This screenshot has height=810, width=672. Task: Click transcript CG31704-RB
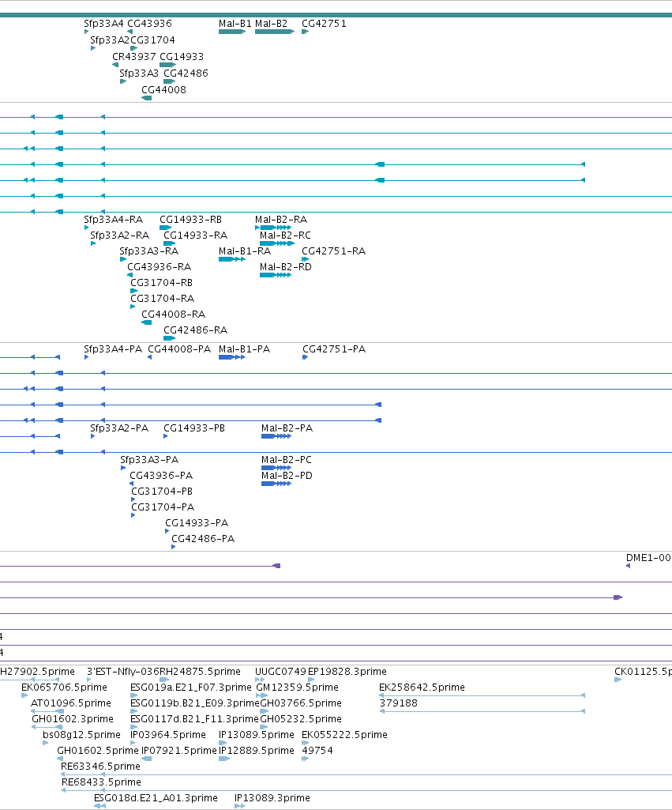162,283
